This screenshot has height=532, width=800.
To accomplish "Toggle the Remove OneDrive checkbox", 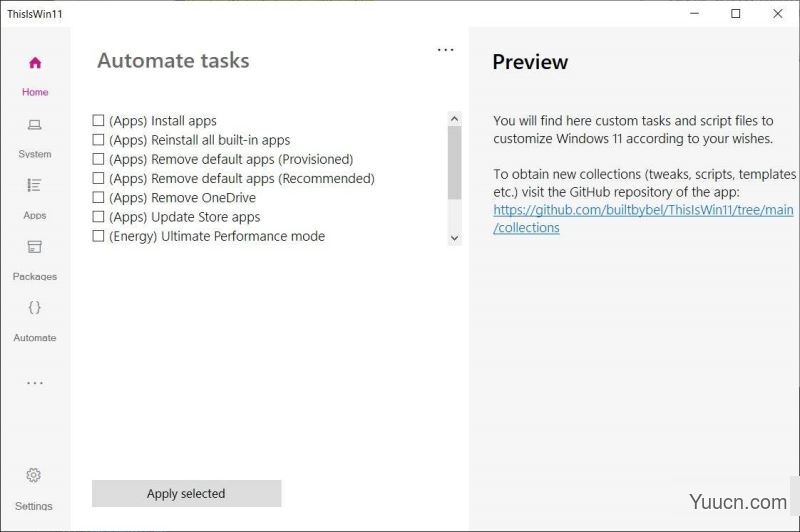I will point(98,197).
